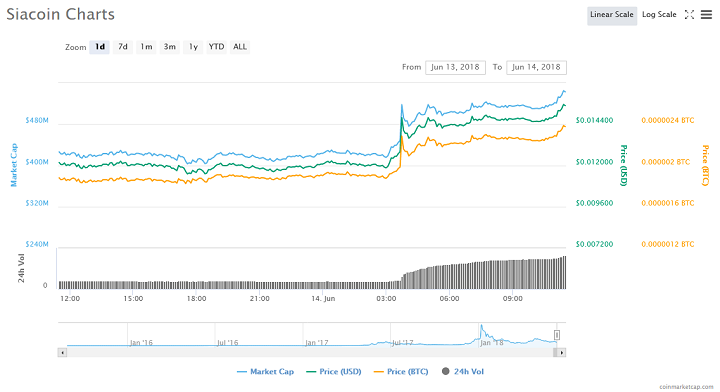Select ALL zoom range
This screenshot has width=720, height=392.
[x=240, y=47]
